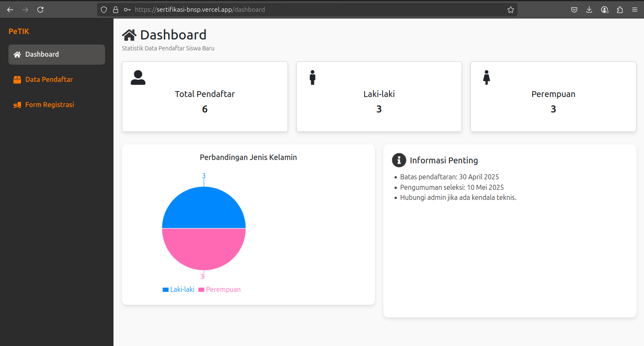Open the Firefox downloads panel
The image size is (644, 346).
tap(589, 10)
